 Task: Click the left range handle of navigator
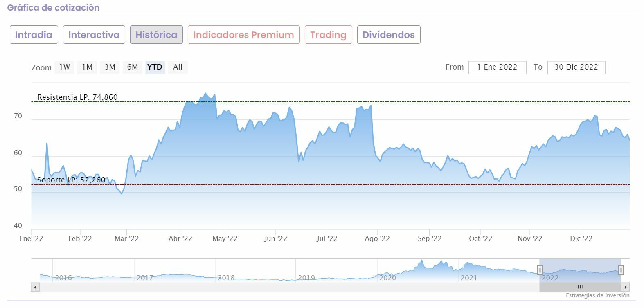540,270
